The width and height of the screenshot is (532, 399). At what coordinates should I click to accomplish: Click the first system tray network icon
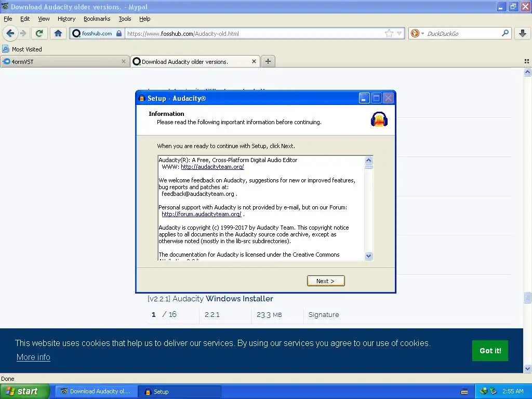[484, 391]
